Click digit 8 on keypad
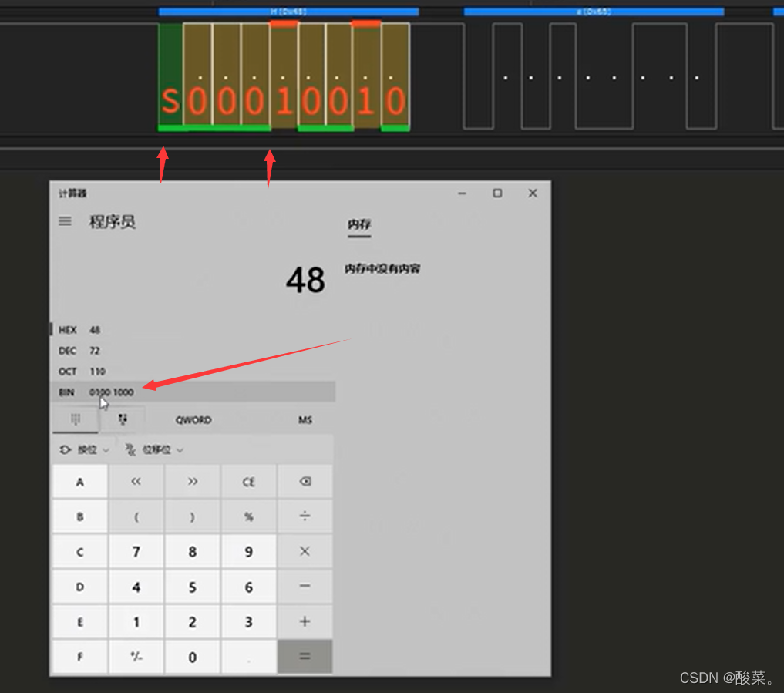The image size is (784, 693). 193,551
